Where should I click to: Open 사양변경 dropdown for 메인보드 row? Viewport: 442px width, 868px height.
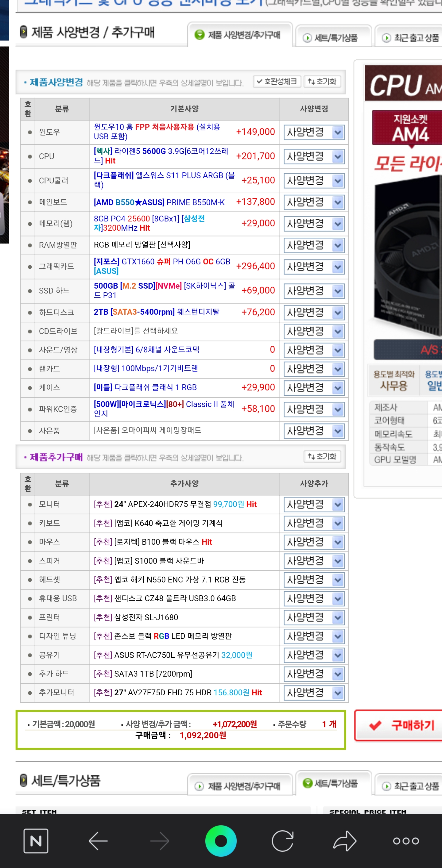click(x=314, y=202)
